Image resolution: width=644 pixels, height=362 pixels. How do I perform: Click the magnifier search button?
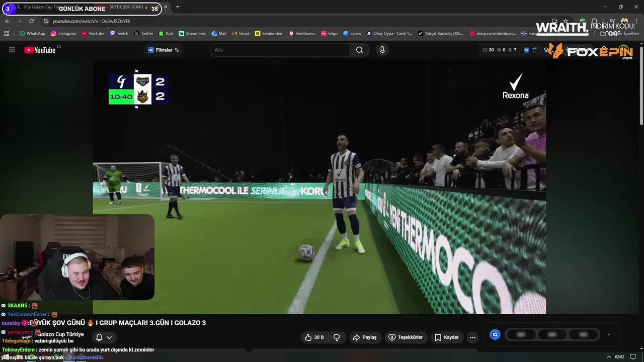[x=359, y=50]
